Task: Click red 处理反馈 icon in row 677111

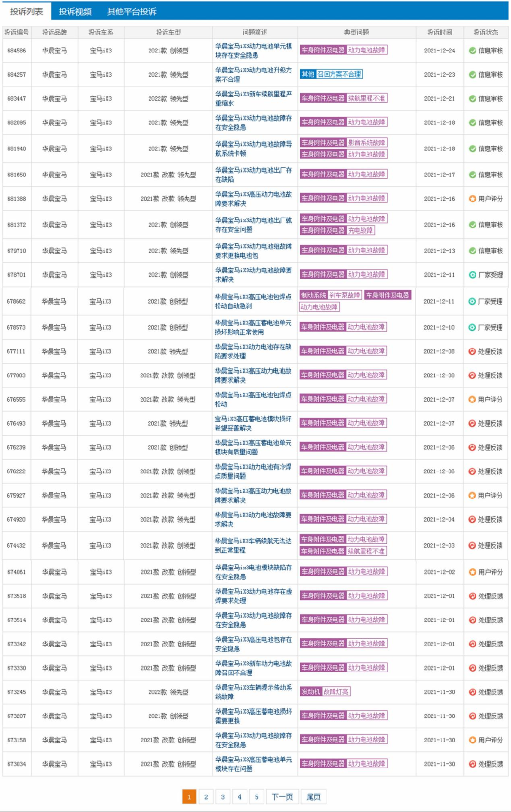Action: [x=472, y=351]
